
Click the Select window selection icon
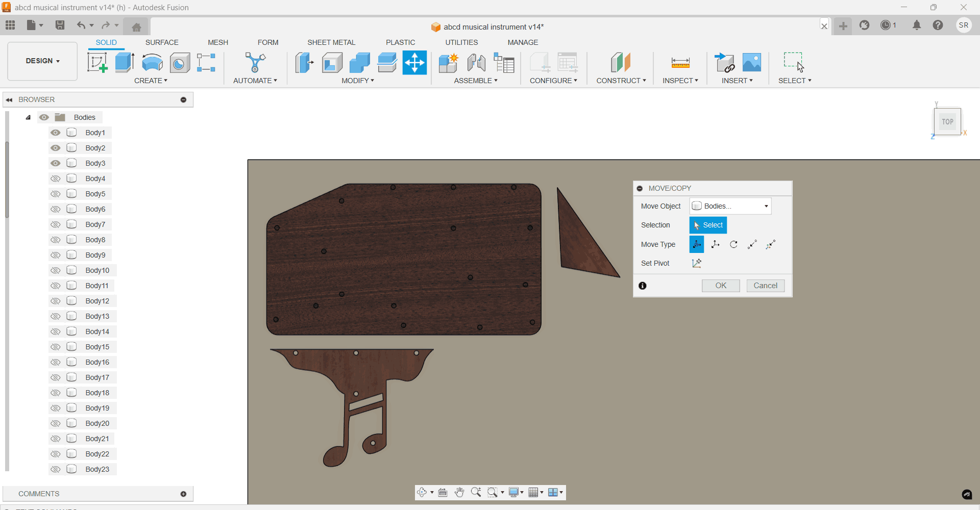[794, 62]
